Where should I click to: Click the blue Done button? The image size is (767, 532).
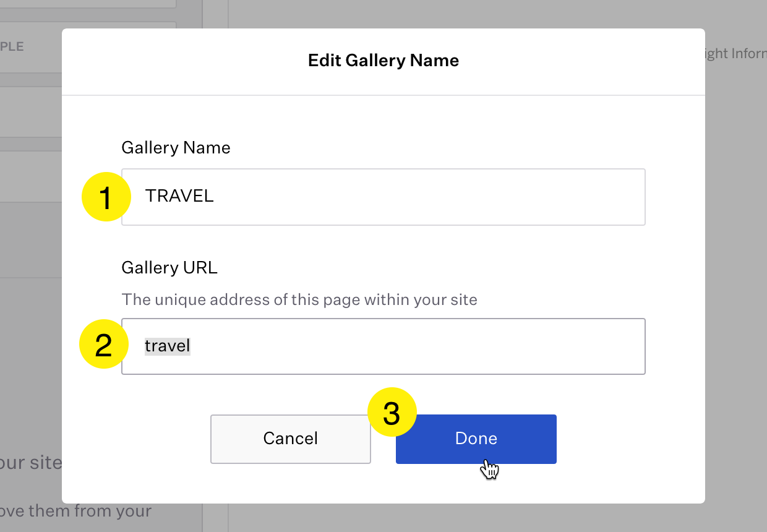(476, 439)
